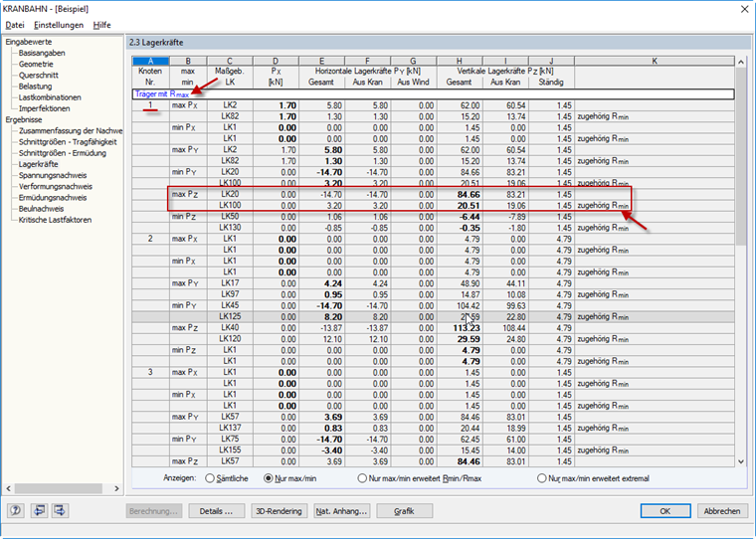Open Basisangaben in the navigator
This screenshot has height=539, width=756.
[x=42, y=53]
